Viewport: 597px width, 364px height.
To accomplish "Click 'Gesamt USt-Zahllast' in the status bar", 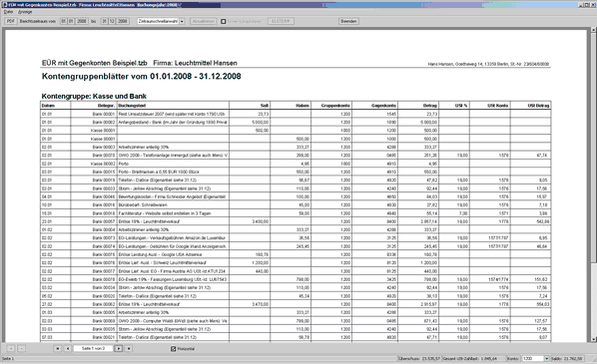I will click(x=460, y=359).
